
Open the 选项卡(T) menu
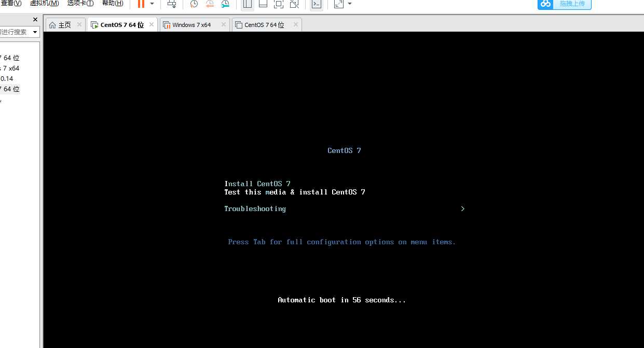tap(80, 3)
